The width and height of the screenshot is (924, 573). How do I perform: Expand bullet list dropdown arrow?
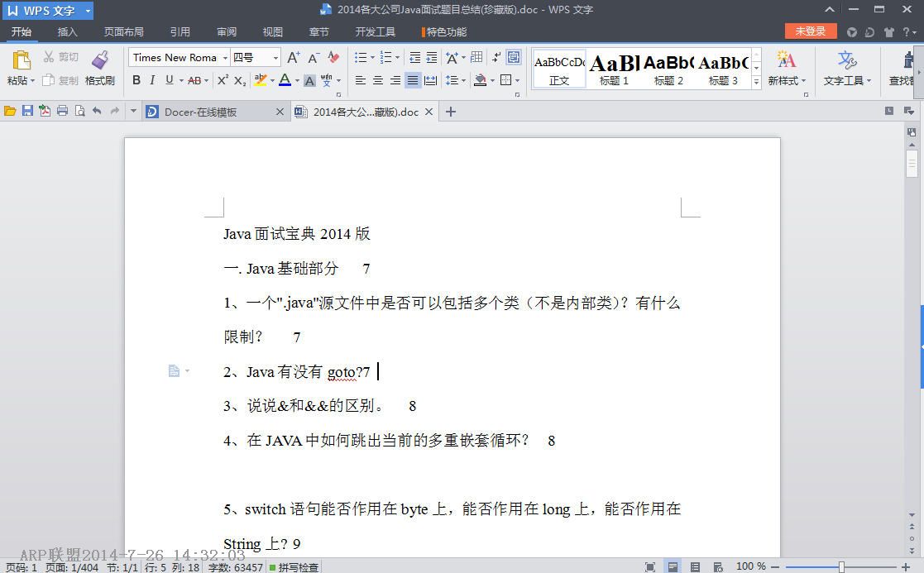point(372,58)
